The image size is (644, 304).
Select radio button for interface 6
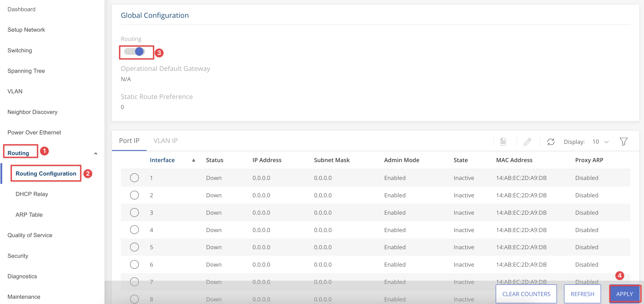point(134,264)
